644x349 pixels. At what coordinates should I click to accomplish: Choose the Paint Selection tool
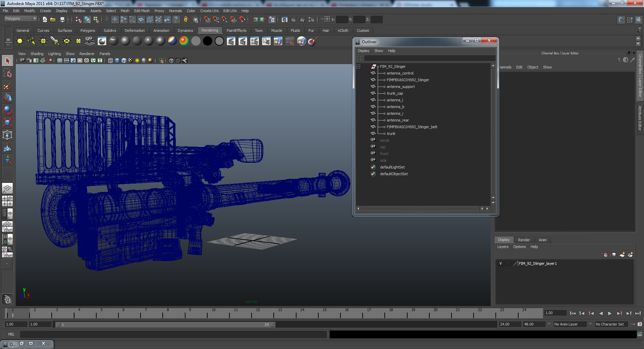[7, 86]
